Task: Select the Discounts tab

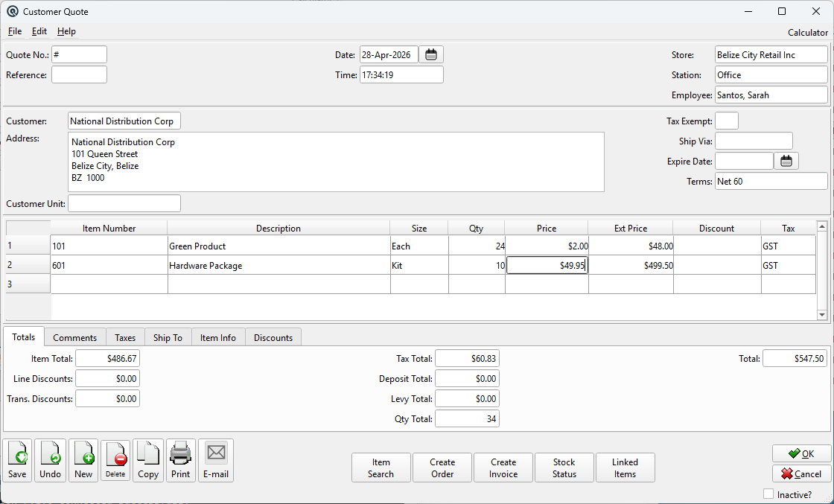Action: [x=273, y=337]
